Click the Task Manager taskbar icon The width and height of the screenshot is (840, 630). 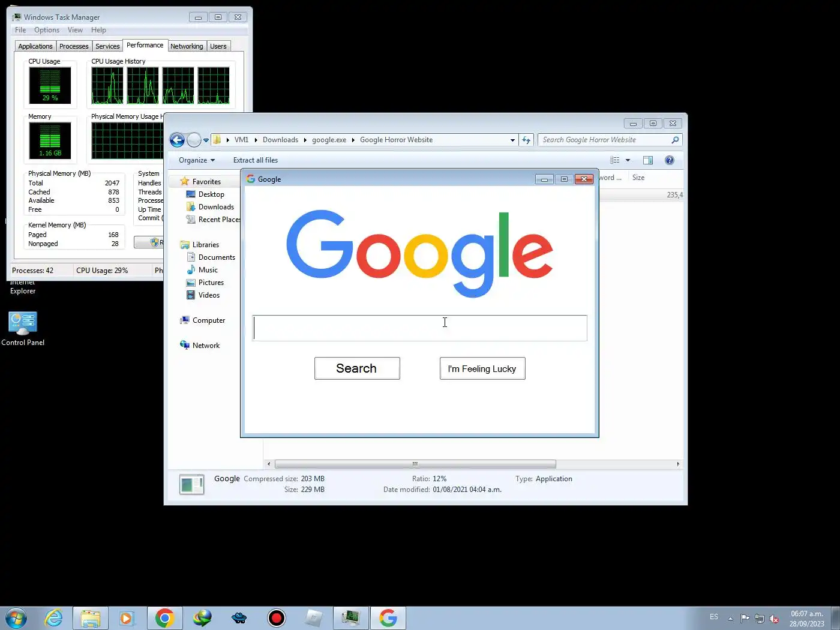[x=351, y=618]
